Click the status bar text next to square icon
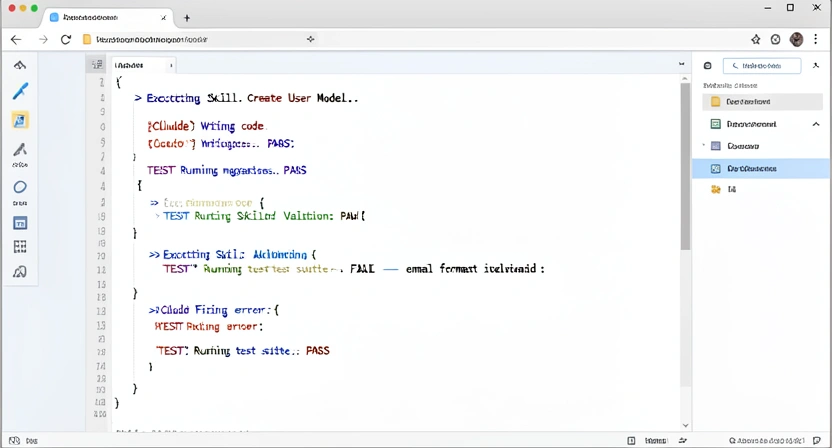 pos(655,441)
